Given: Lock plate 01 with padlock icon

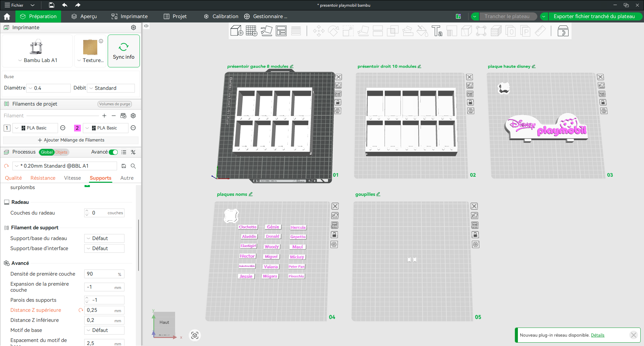Looking at the screenshot, I should [x=338, y=102].
